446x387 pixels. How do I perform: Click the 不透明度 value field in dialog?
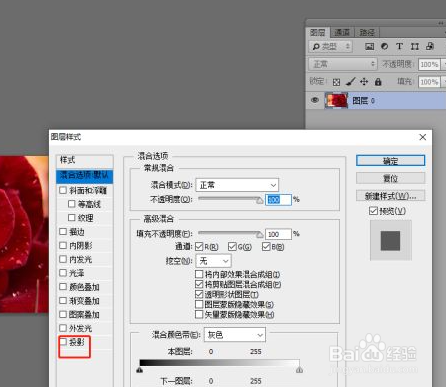278,200
